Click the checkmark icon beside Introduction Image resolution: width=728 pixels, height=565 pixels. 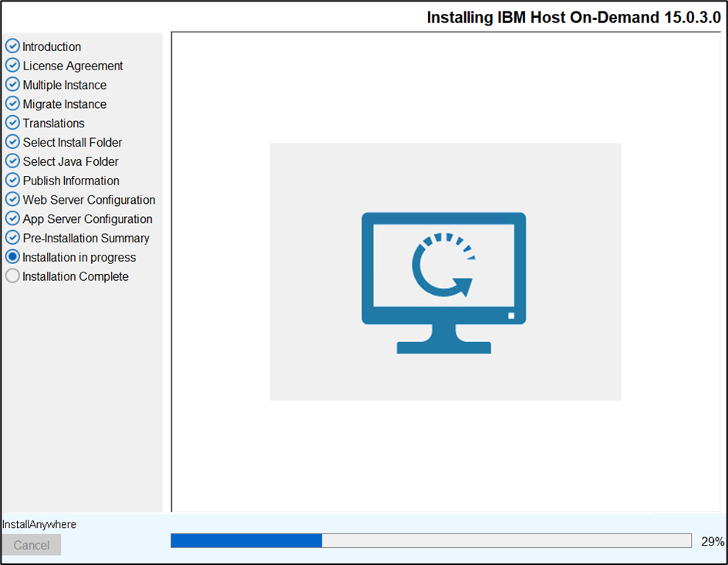pos(12,46)
